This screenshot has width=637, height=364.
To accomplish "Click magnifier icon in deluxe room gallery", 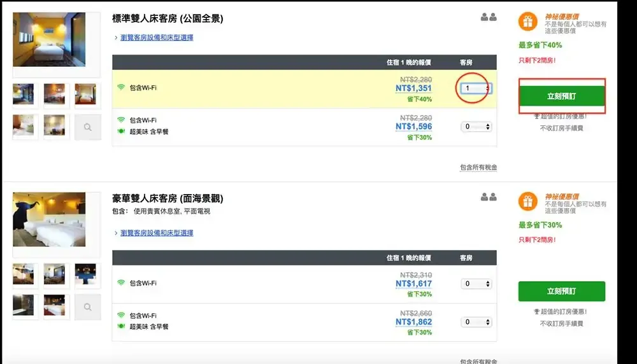I will [87, 307].
